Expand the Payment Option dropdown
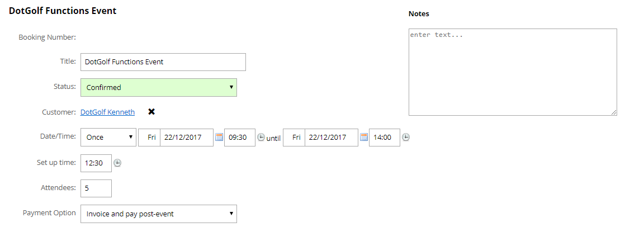 [x=159, y=214]
